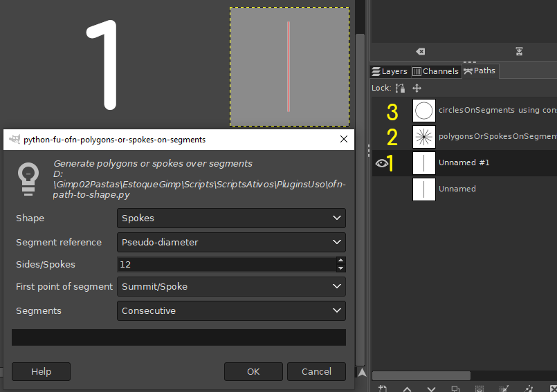Viewport: 557px width, 392px height.
Task: Confirm the dialog with OK
Action: [253, 371]
